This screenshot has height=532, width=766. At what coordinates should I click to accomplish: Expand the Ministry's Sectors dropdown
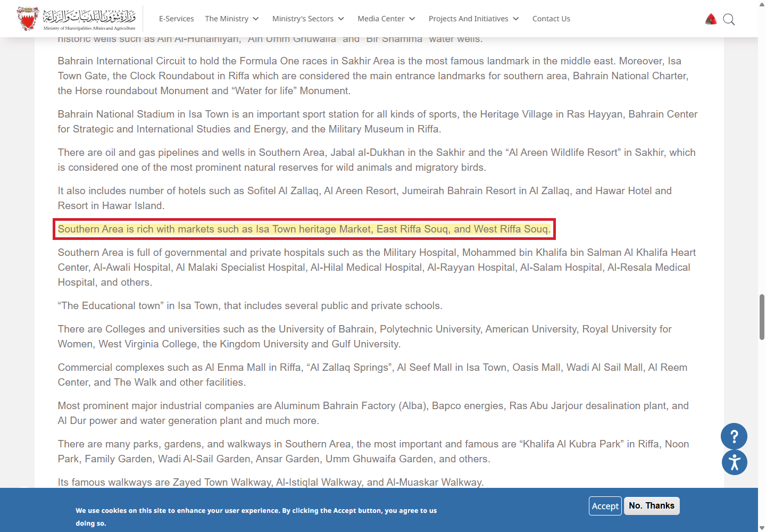pos(309,19)
